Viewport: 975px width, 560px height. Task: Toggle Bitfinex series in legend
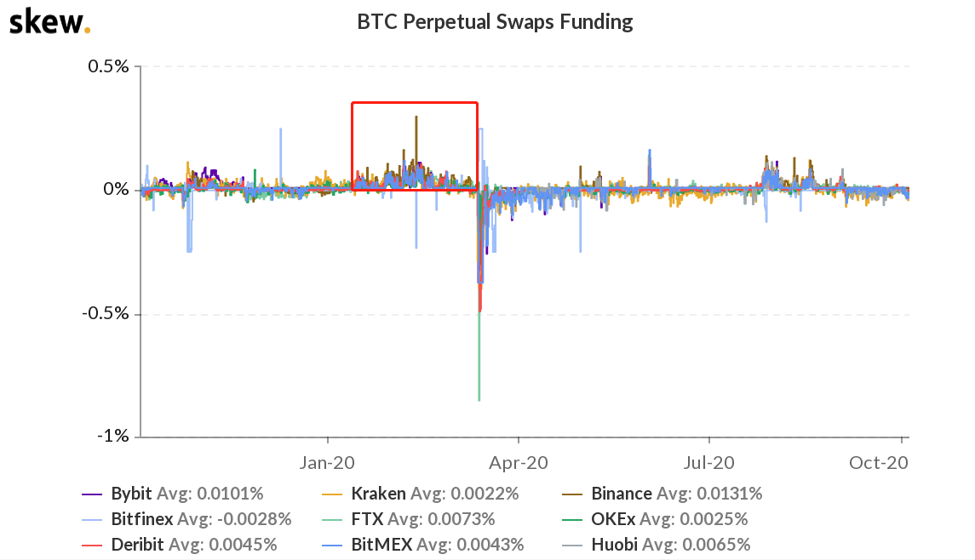tap(186, 519)
